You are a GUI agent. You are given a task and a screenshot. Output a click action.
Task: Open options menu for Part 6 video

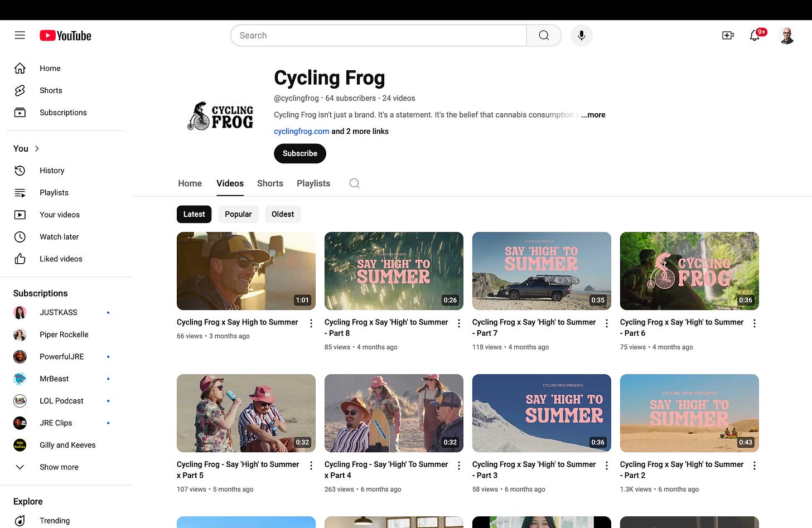click(755, 323)
